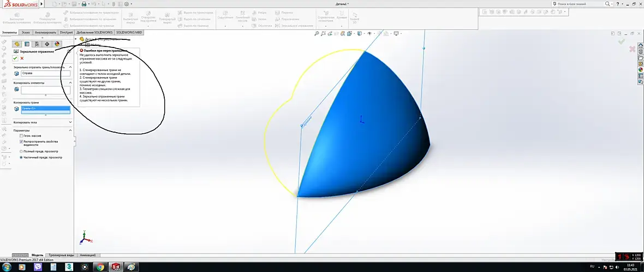The width and height of the screenshot is (644, 272).
Task: Click the help question mark icon in title bar
Action: coord(618,4)
